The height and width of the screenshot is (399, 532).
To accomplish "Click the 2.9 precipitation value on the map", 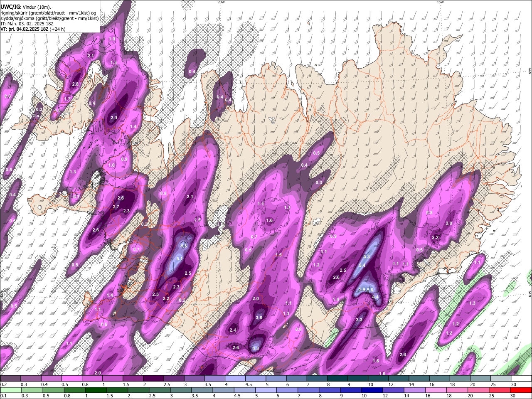I will pyautogui.click(x=114, y=118).
